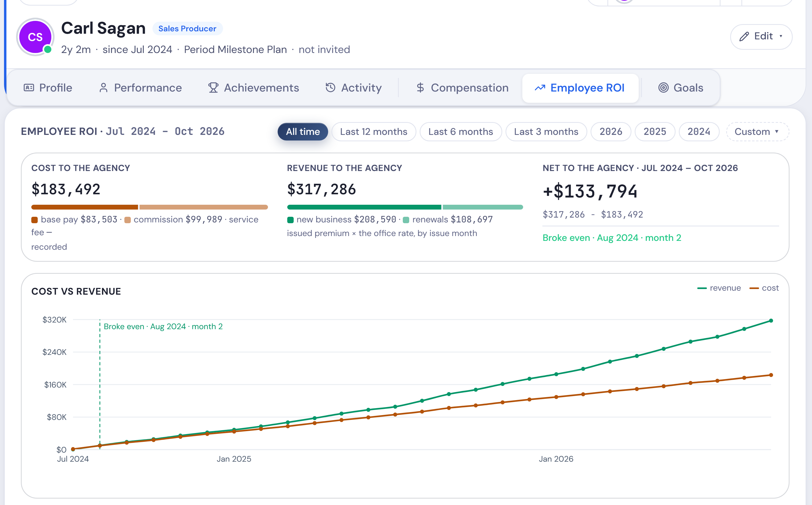Image resolution: width=812 pixels, height=505 pixels.
Task: Click the CS avatar circle
Action: (x=35, y=37)
